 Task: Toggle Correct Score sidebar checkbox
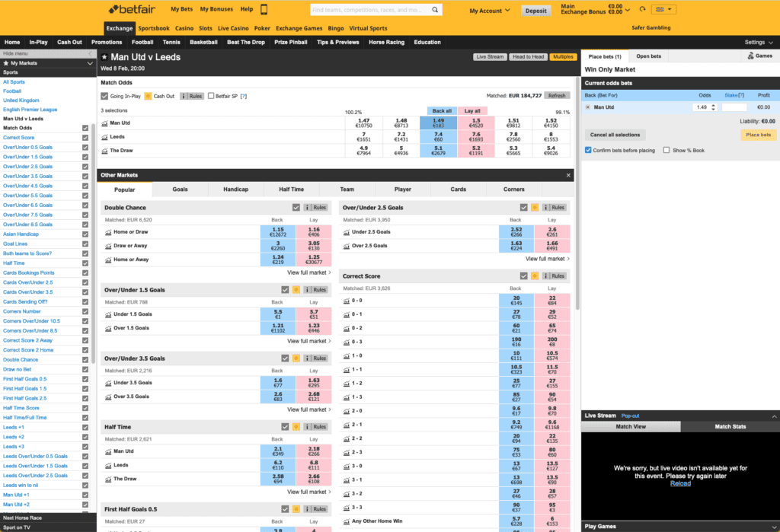pos(85,138)
